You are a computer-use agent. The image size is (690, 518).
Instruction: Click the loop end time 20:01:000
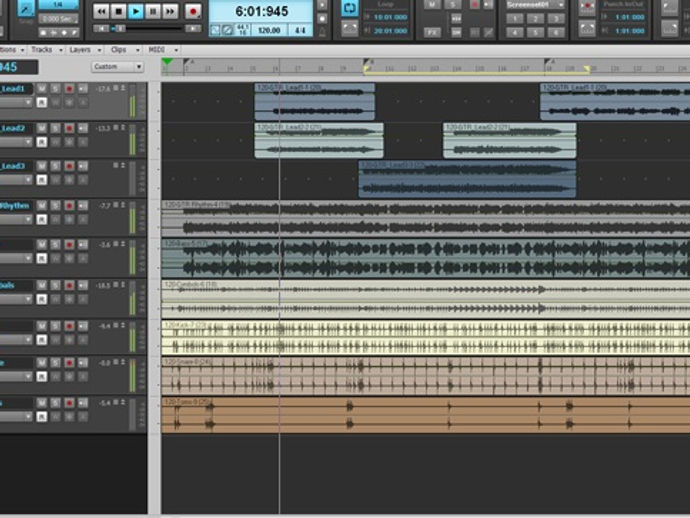click(390, 31)
